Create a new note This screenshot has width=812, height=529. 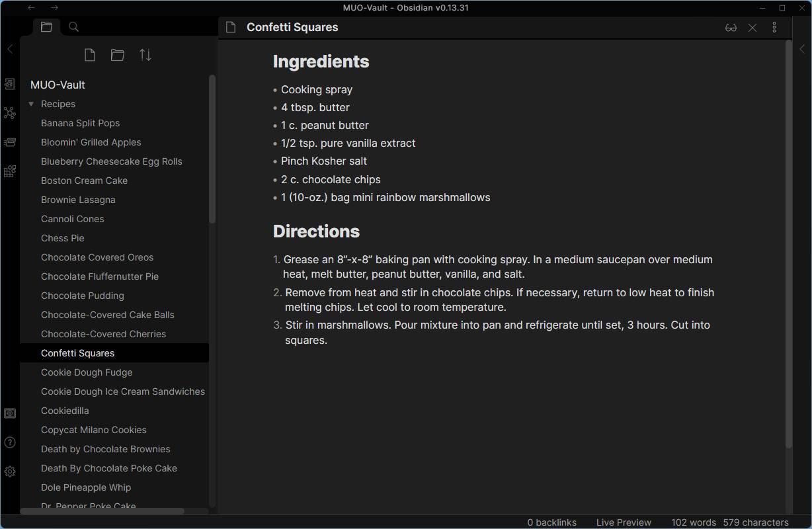[x=90, y=56]
